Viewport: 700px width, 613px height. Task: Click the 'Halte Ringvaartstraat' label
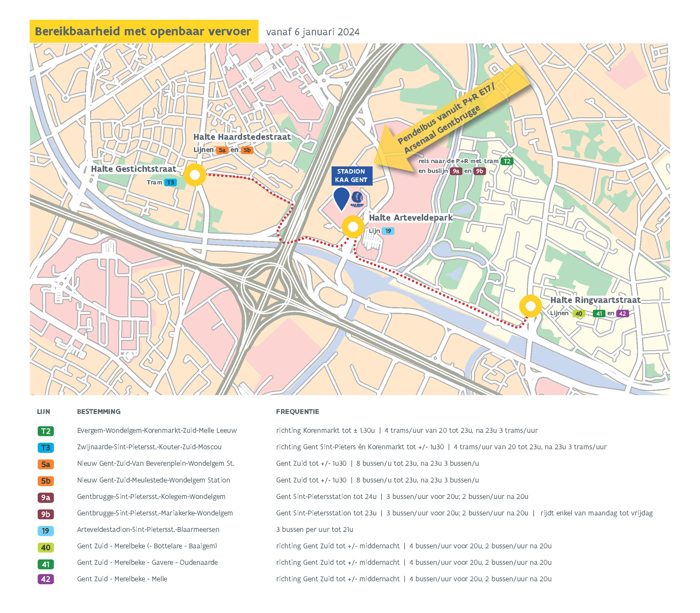click(x=595, y=300)
